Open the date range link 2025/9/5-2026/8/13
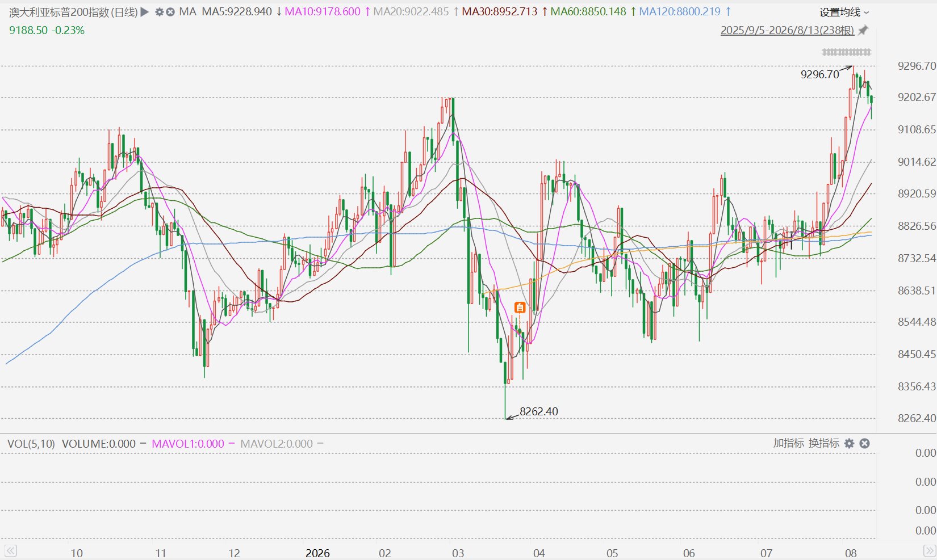 click(787, 30)
